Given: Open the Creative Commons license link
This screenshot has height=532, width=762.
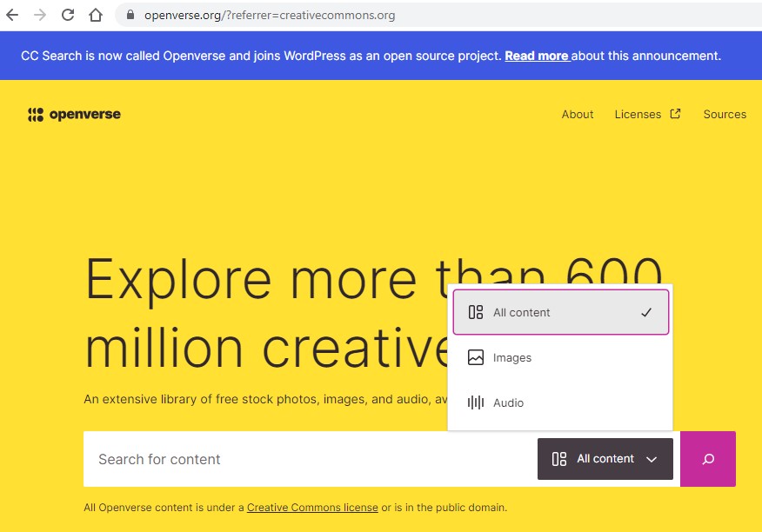Looking at the screenshot, I should pos(312,507).
